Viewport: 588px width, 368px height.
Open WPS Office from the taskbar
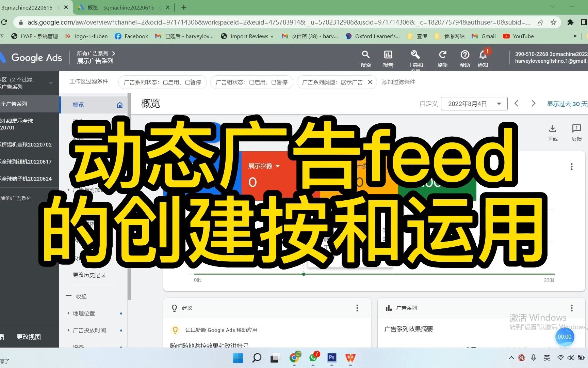(350, 358)
